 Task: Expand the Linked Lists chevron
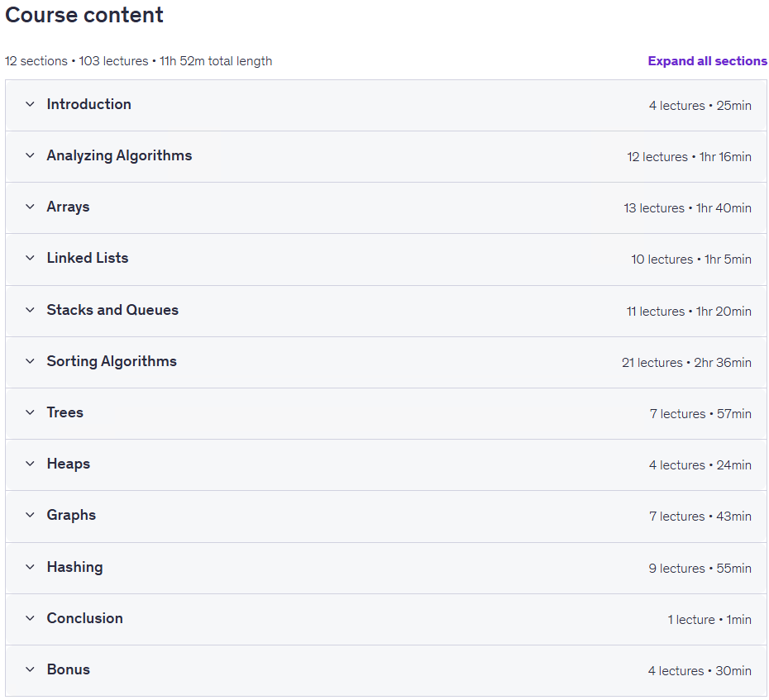click(30, 259)
